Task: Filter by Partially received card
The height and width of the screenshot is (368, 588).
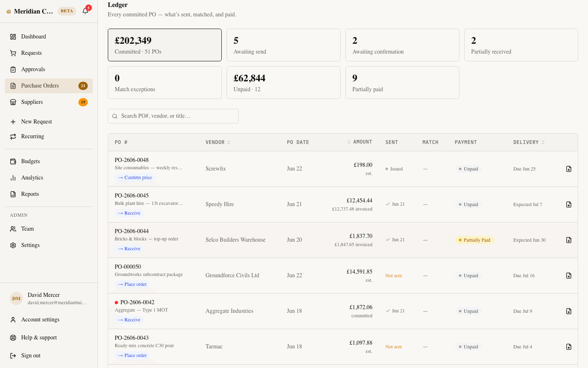Action: click(x=521, y=45)
